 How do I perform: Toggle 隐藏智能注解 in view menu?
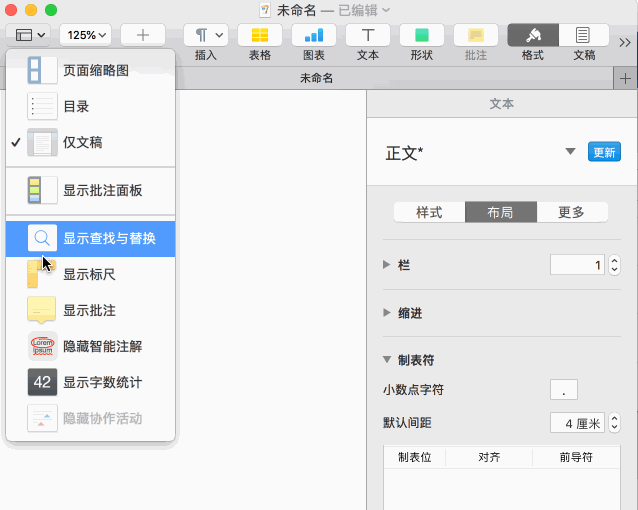coord(102,346)
